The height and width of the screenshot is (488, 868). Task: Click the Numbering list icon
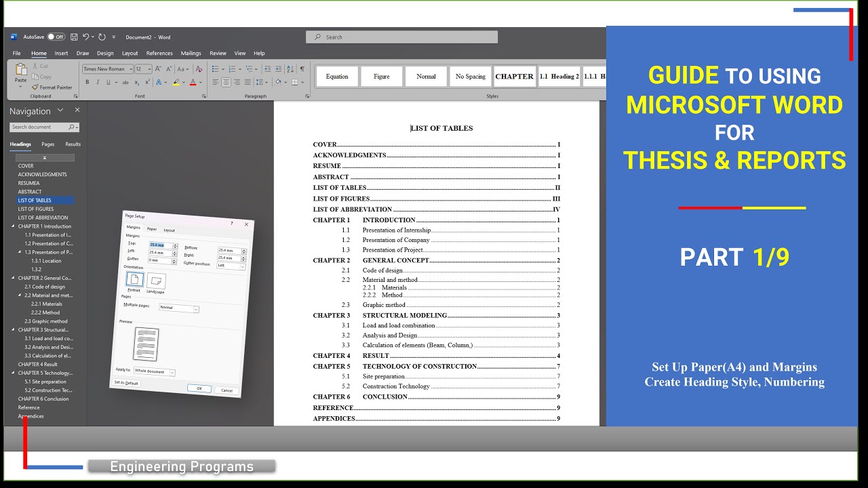[x=232, y=69]
